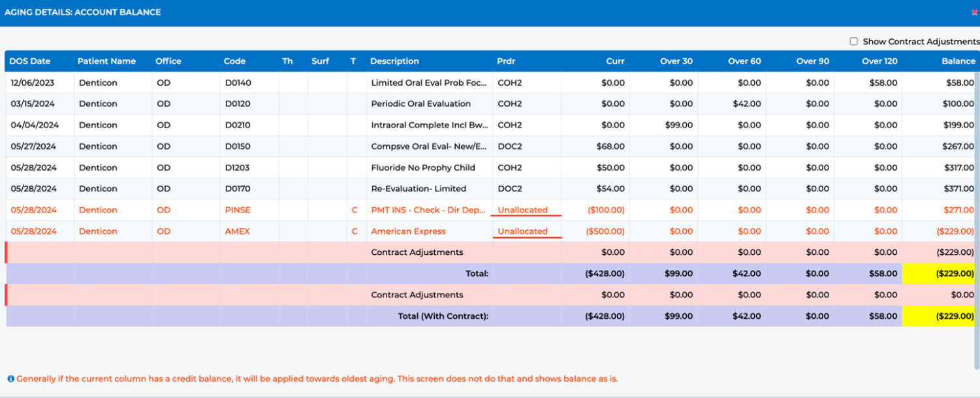980x398 pixels.
Task: Click the PMT INS - Check - Dir Dep description
Action: pos(428,210)
